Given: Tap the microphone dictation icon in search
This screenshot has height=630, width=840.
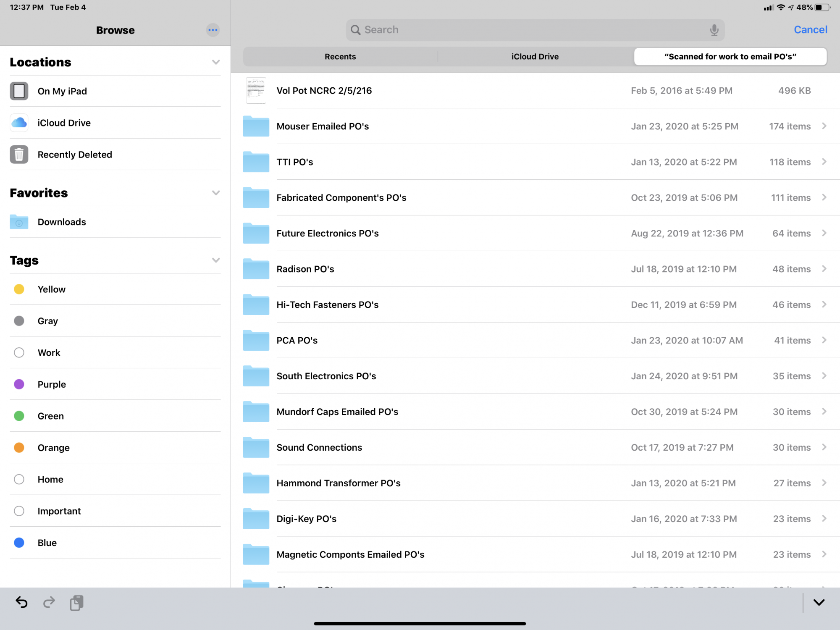Looking at the screenshot, I should coord(714,30).
